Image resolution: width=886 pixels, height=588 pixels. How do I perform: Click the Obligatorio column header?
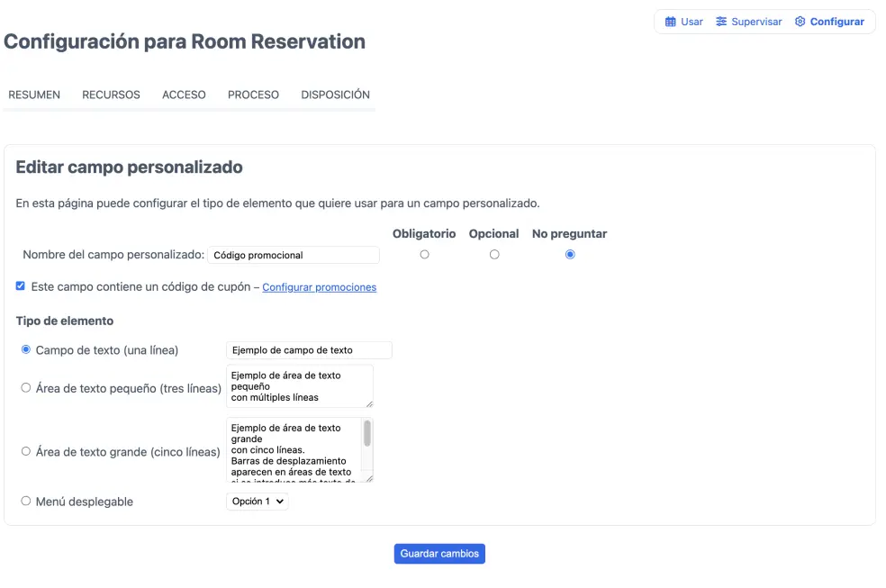click(424, 234)
